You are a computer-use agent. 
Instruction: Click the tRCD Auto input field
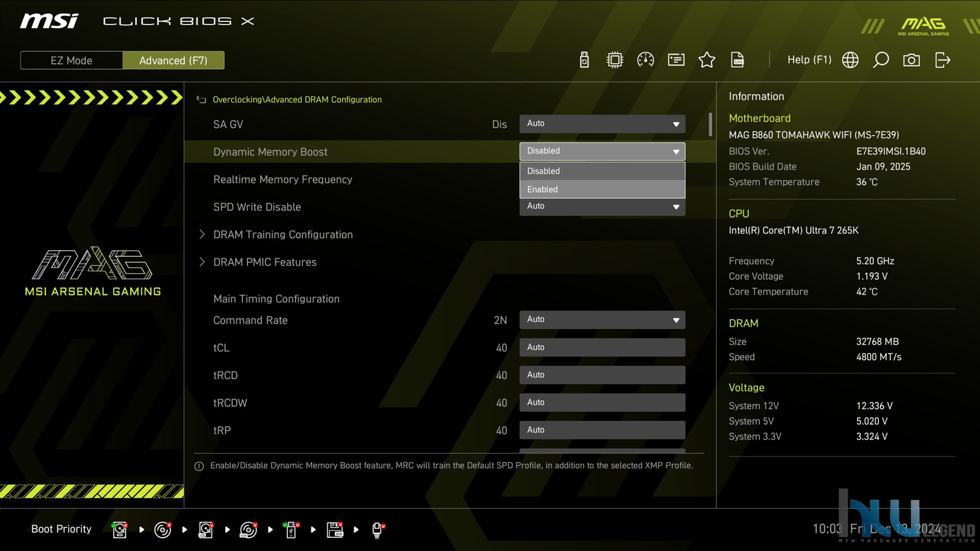[602, 375]
